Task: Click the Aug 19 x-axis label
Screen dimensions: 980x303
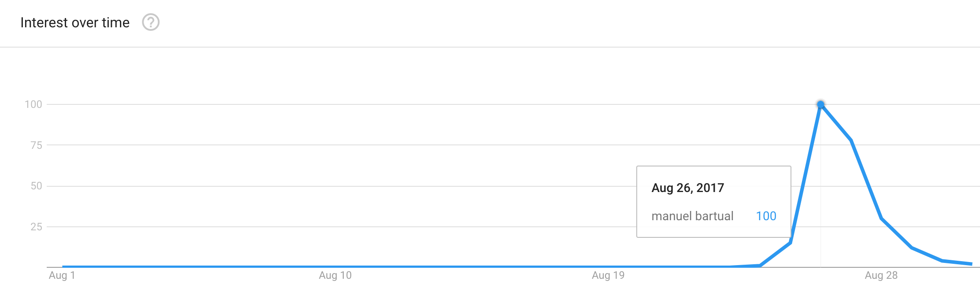Action: point(608,275)
